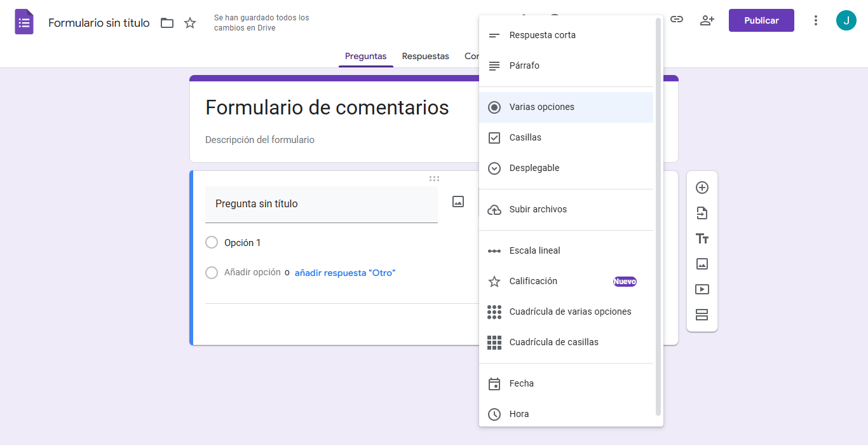
Task: Add title and description with the Tt icon
Action: click(x=702, y=238)
